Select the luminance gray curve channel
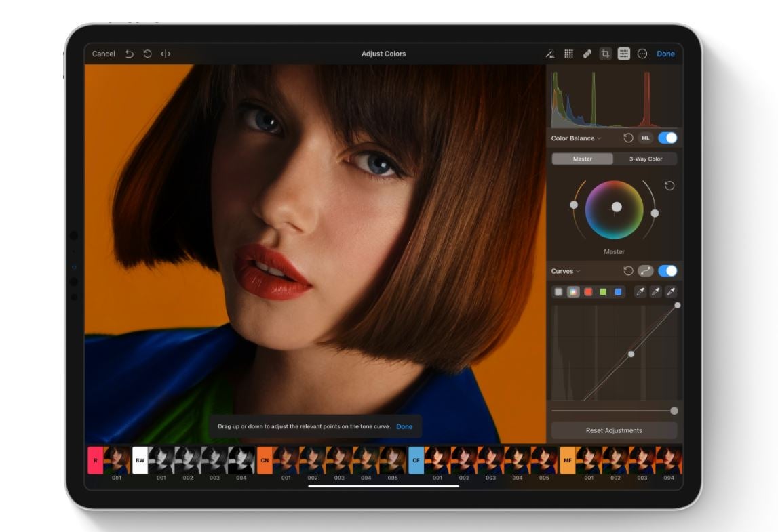 click(x=558, y=292)
